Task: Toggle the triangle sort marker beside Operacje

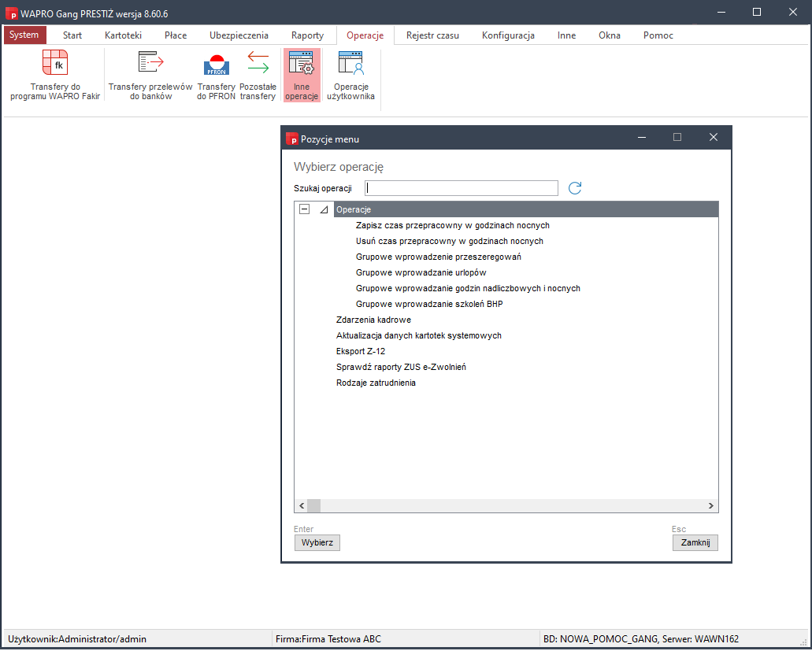Action: pos(324,209)
